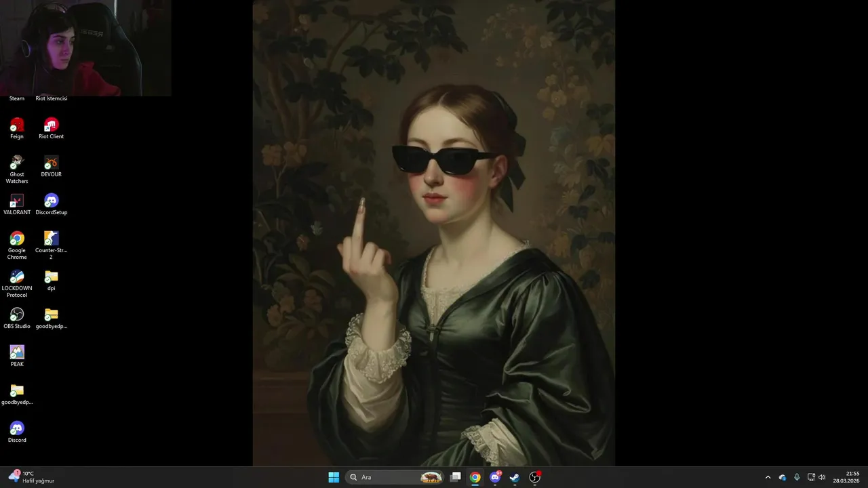Image resolution: width=868 pixels, height=488 pixels.
Task: Select the Ghost Watchers desktop icon
Action: (x=17, y=169)
